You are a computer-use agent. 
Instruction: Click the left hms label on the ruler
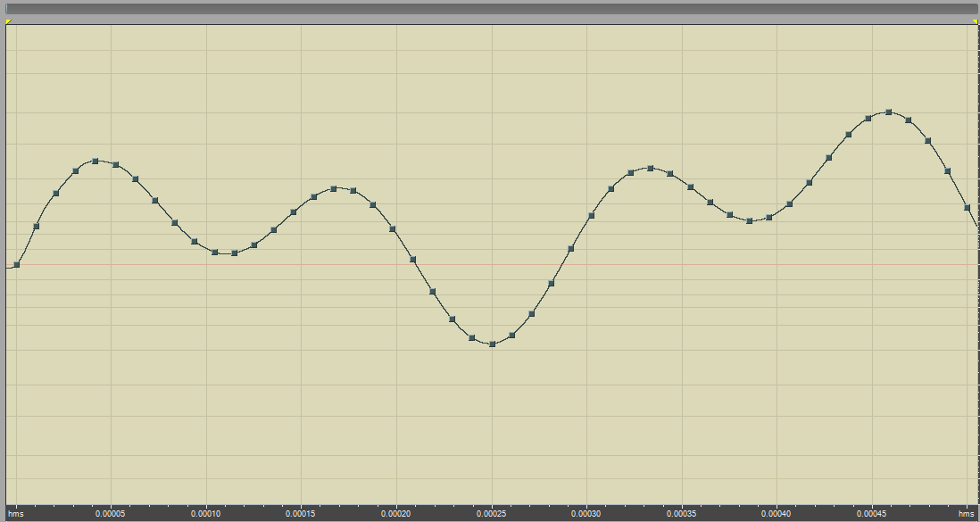(16, 515)
